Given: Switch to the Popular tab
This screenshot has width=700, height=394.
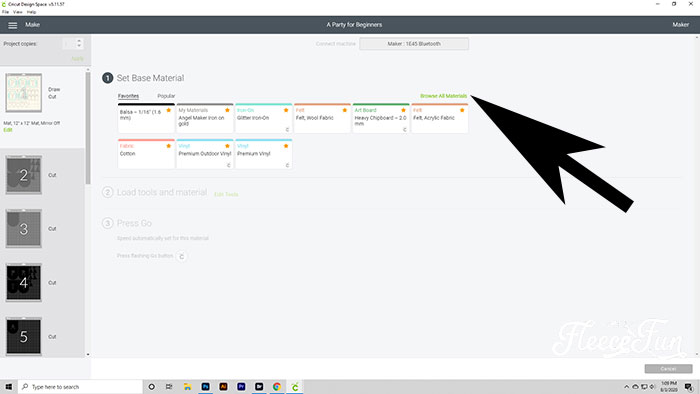Looking at the screenshot, I should point(166,96).
